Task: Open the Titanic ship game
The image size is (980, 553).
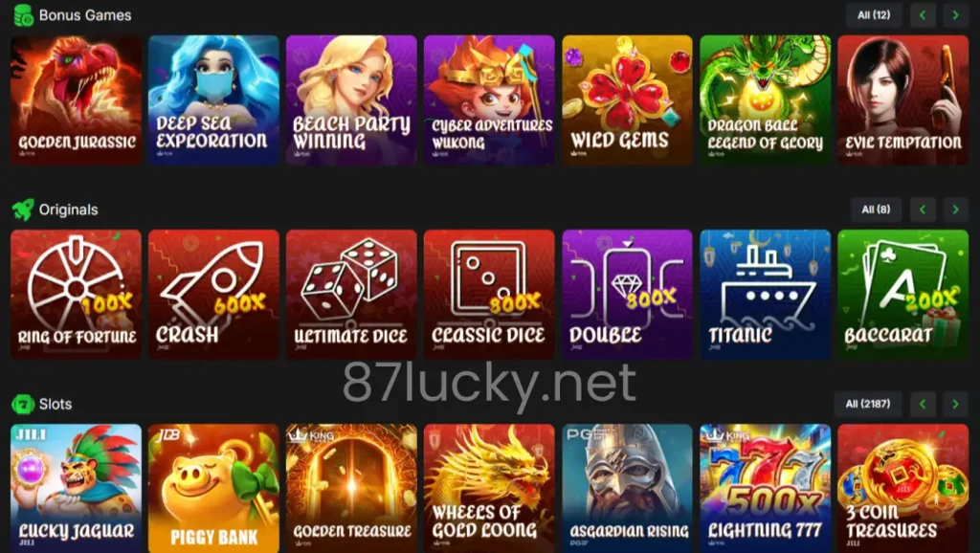Action: point(765,295)
